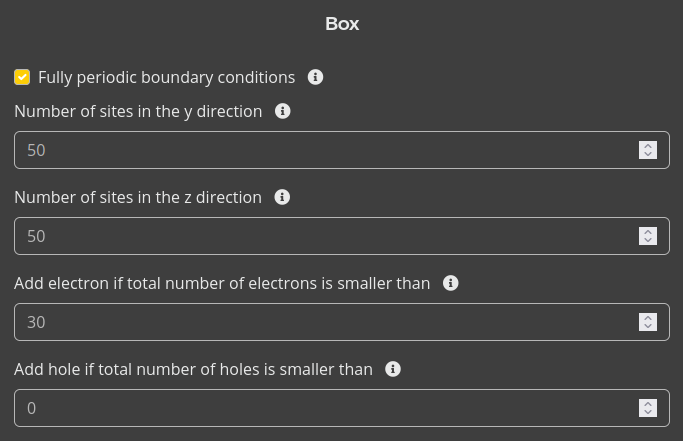The image size is (683, 441).
Task: Decrease z direction sites with down arrow
Action: click(x=648, y=241)
